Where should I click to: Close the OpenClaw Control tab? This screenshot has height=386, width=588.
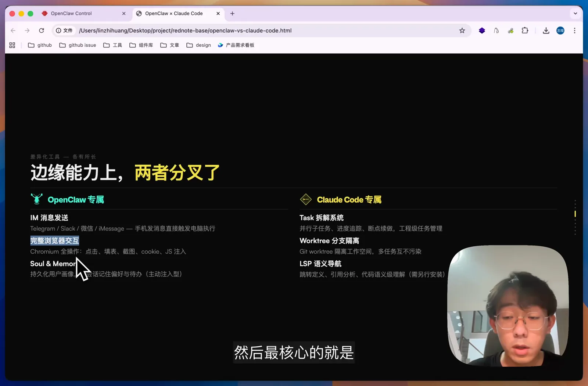pyautogui.click(x=124, y=14)
